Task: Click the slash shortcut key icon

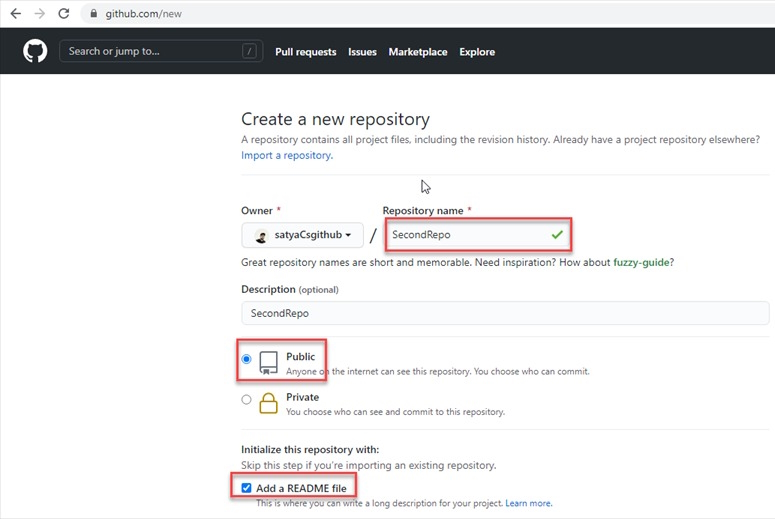Action: [249, 51]
